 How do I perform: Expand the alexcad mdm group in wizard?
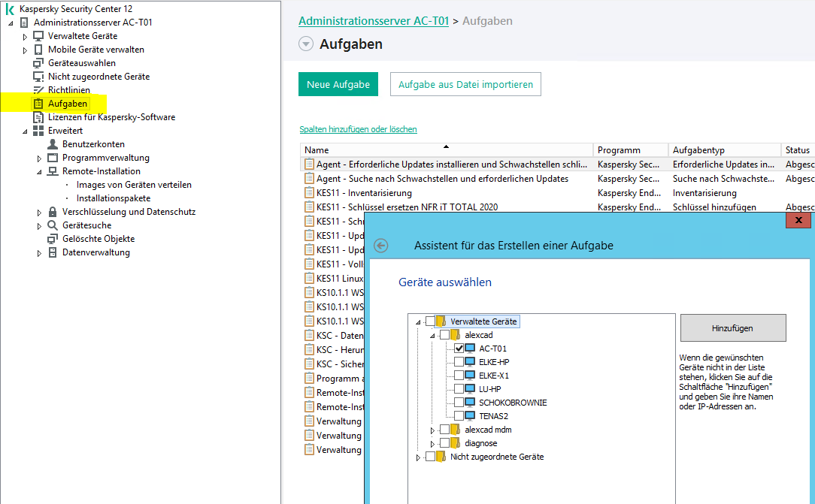432,430
